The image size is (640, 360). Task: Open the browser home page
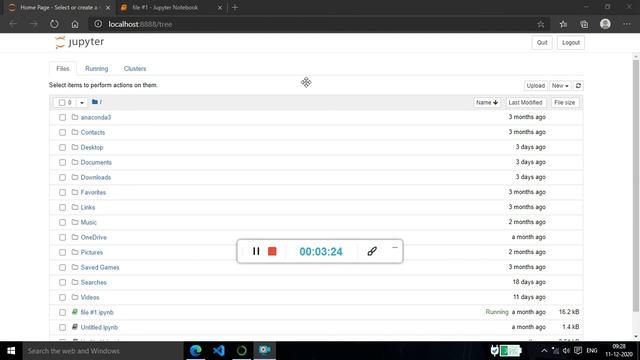pyautogui.click(x=75, y=24)
